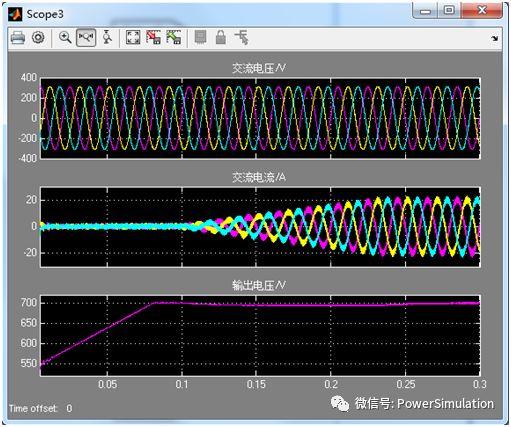The image size is (511, 427).
Task: Select the Zoom in magnifier tool
Action: [x=65, y=37]
